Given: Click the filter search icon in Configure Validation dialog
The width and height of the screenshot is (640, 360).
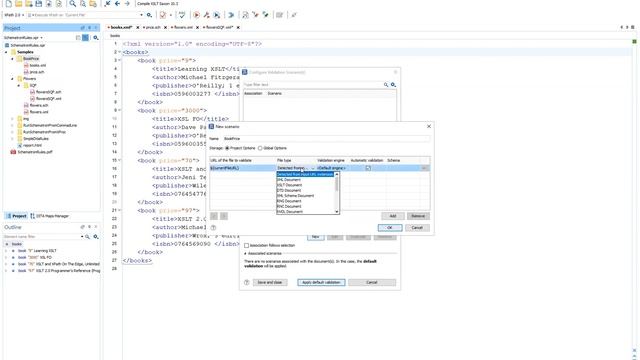Looking at the screenshot, I should (386, 84).
